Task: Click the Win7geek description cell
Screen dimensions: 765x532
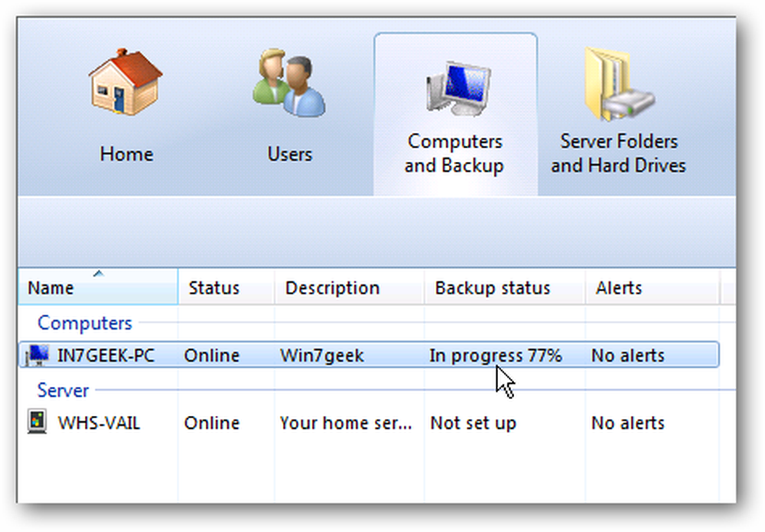Action: click(x=322, y=355)
